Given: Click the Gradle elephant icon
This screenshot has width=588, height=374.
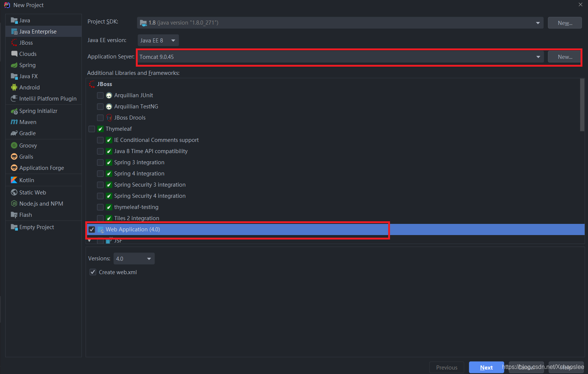Looking at the screenshot, I should pos(14,133).
